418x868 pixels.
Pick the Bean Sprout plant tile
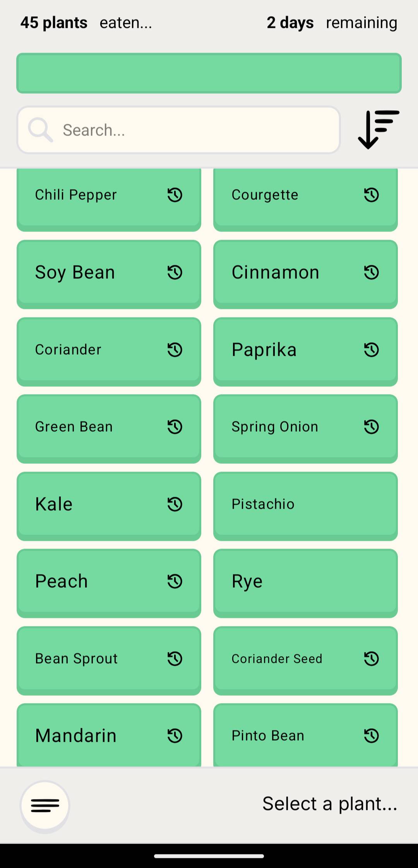pyautogui.click(x=97, y=659)
